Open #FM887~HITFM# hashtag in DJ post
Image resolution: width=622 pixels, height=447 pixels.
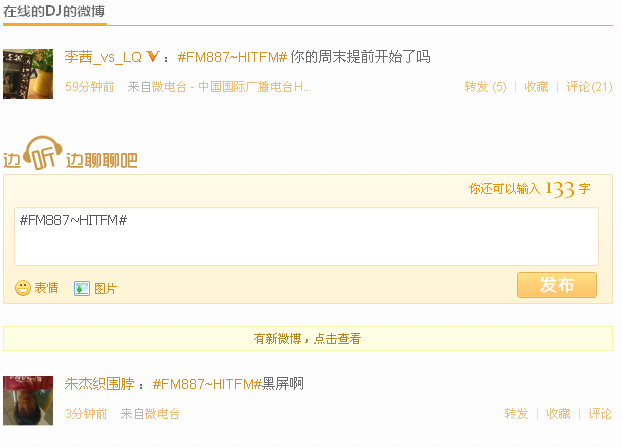[232, 57]
